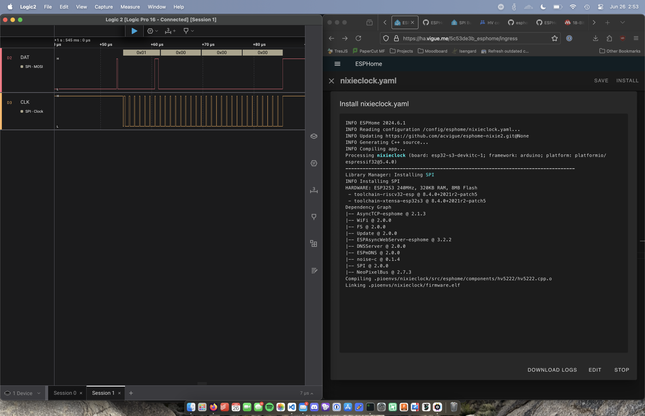Open the measurement tool dropdown in Logic 2 toolbar
645x416 pixels.
click(170, 31)
